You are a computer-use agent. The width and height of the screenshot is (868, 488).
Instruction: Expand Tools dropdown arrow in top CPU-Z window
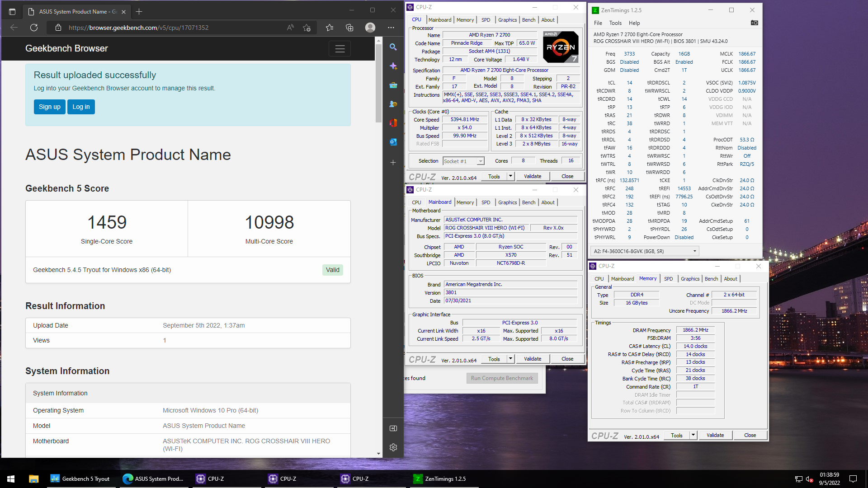(x=510, y=176)
